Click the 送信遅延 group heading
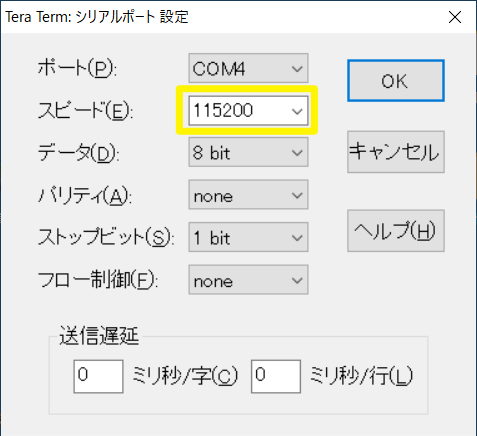 (x=99, y=336)
